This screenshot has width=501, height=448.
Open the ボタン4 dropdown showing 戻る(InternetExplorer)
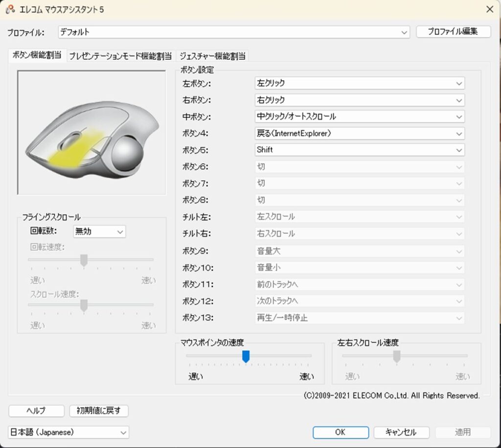click(360, 133)
